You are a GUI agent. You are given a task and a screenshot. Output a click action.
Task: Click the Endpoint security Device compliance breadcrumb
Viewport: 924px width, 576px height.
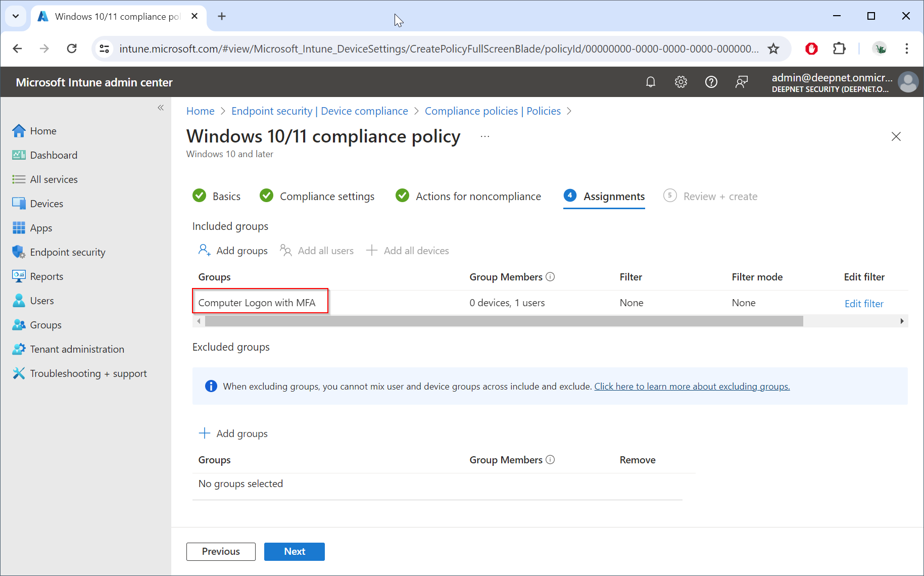pyautogui.click(x=319, y=111)
